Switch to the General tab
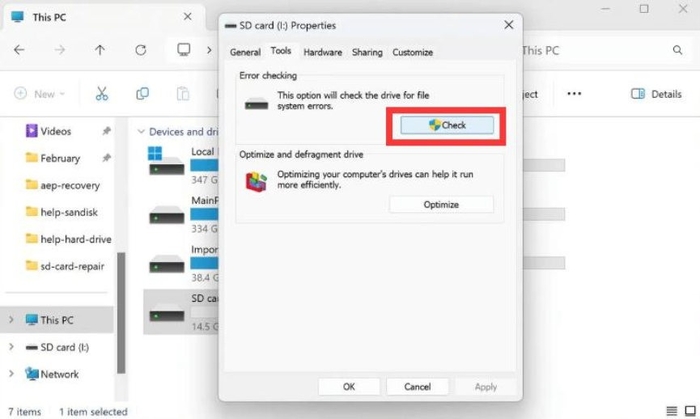700x419 pixels. tap(245, 52)
